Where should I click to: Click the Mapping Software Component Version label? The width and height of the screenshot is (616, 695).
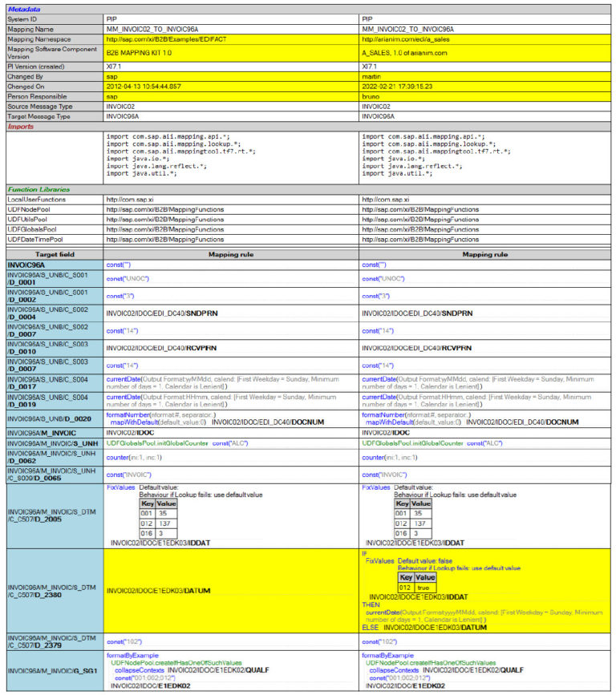point(54,53)
